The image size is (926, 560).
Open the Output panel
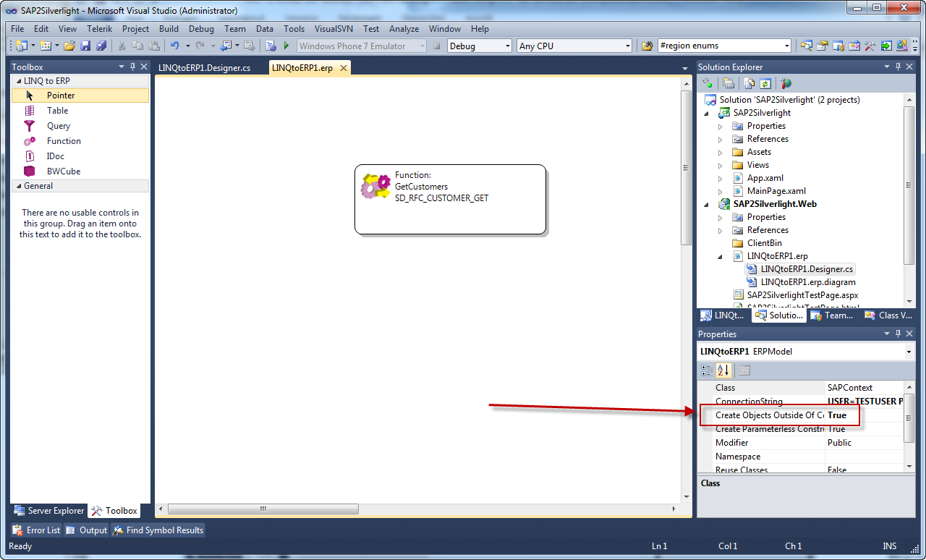87,530
